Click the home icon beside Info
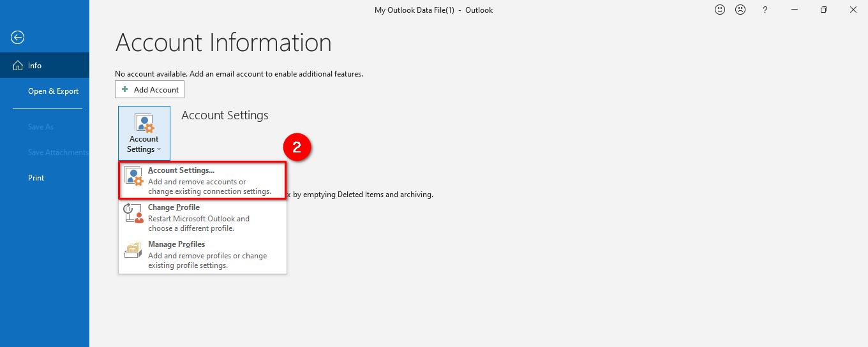This screenshot has width=868, height=347. tap(18, 66)
